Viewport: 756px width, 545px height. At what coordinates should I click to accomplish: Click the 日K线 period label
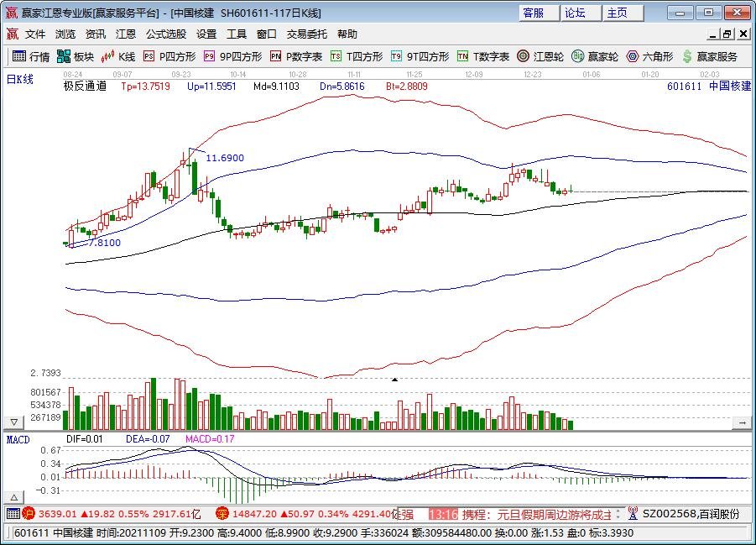point(20,79)
